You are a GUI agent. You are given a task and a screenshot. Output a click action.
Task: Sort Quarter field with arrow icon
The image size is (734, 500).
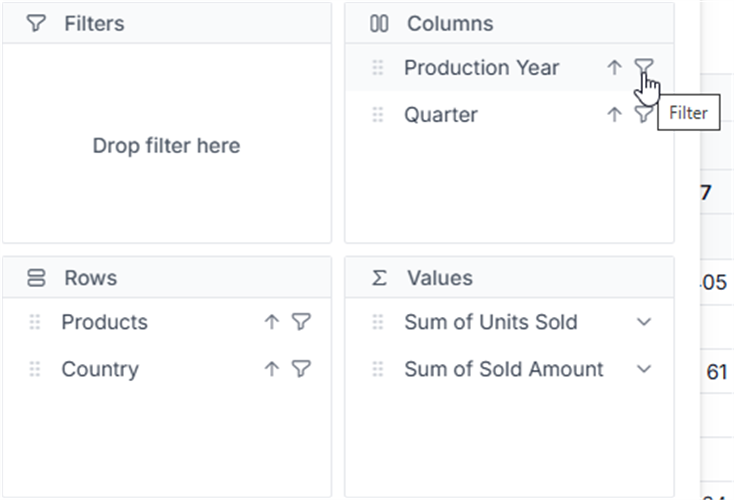tap(614, 114)
